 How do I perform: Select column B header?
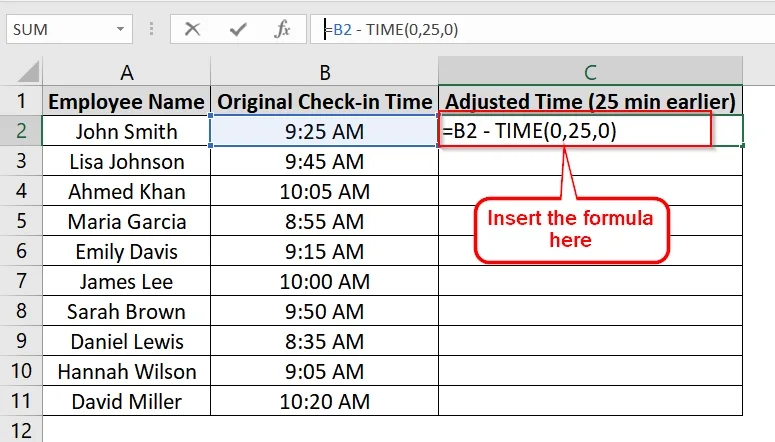pyautogui.click(x=324, y=72)
